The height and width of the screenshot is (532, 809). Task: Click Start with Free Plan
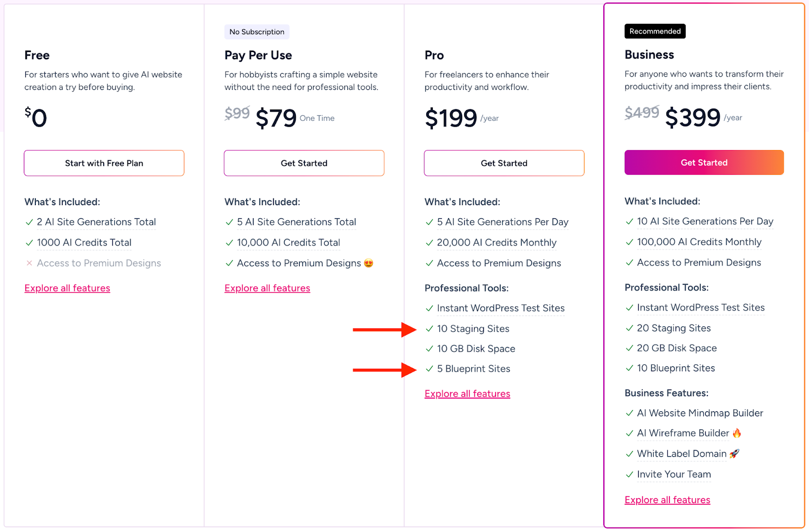point(104,163)
